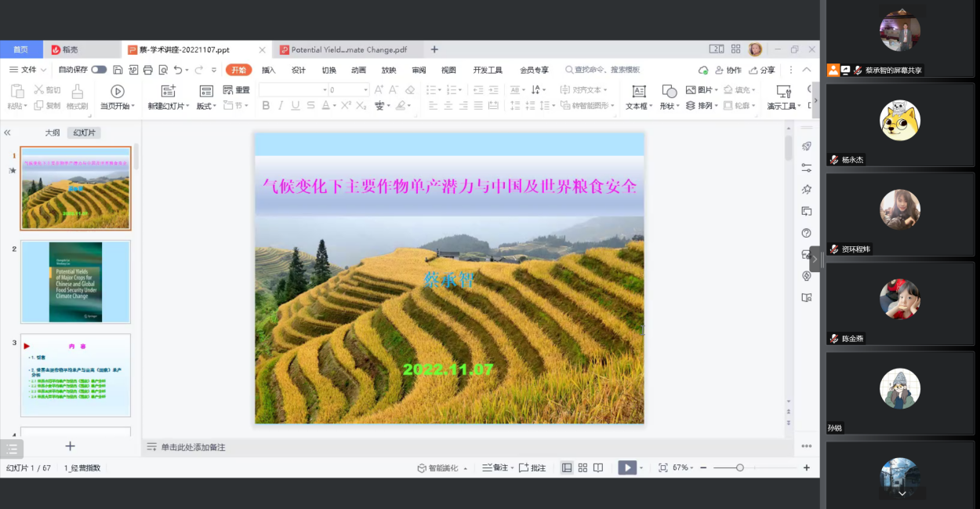Switch to normal view in status bar

(x=567, y=467)
